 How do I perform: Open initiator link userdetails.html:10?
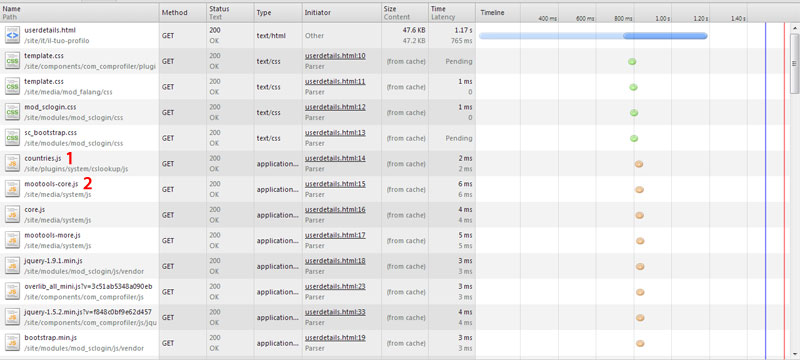[335, 56]
